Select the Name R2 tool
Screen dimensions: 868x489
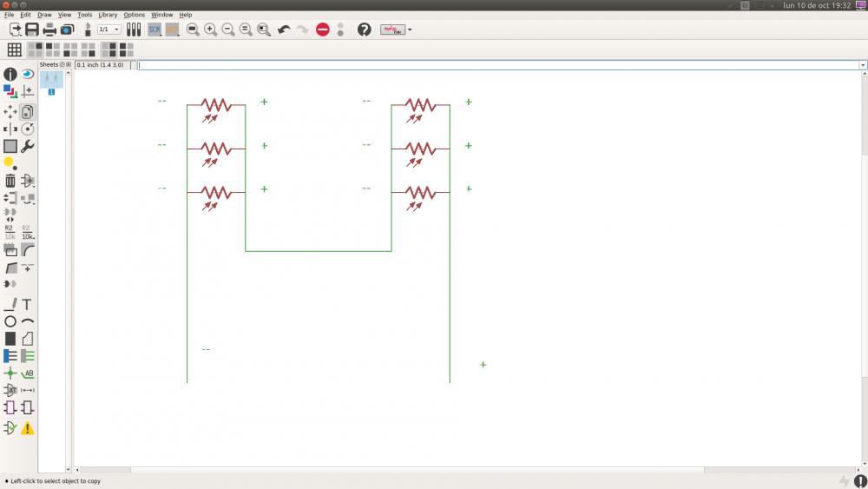pos(10,232)
